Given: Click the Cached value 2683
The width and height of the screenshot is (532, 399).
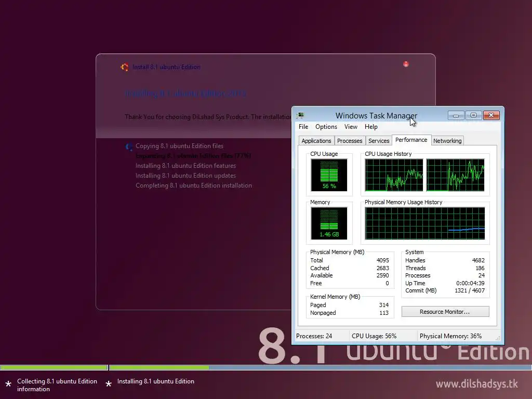Looking at the screenshot, I should click(x=383, y=268).
